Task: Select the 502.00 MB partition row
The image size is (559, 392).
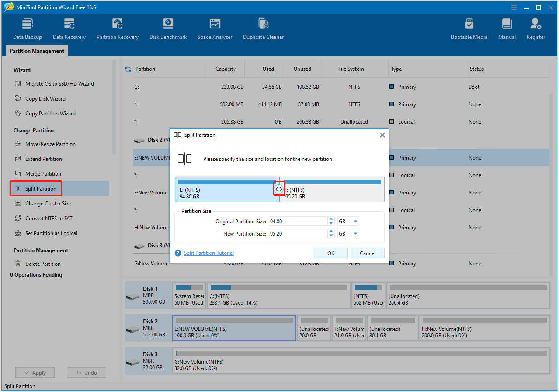Action: click(x=341, y=104)
